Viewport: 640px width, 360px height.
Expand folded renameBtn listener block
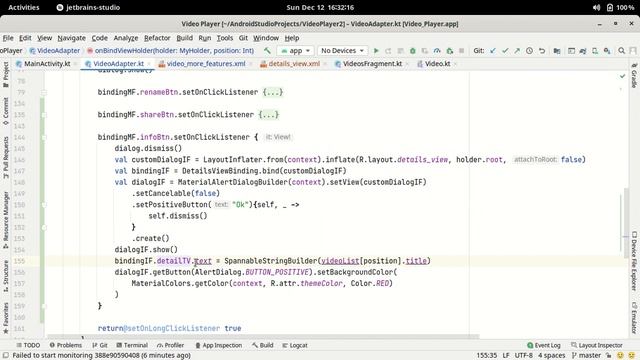pyautogui.click(x=273, y=92)
